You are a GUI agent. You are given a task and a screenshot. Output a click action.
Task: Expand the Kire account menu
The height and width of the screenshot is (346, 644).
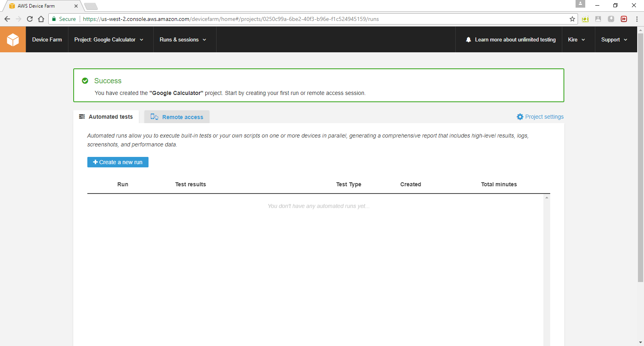point(576,39)
